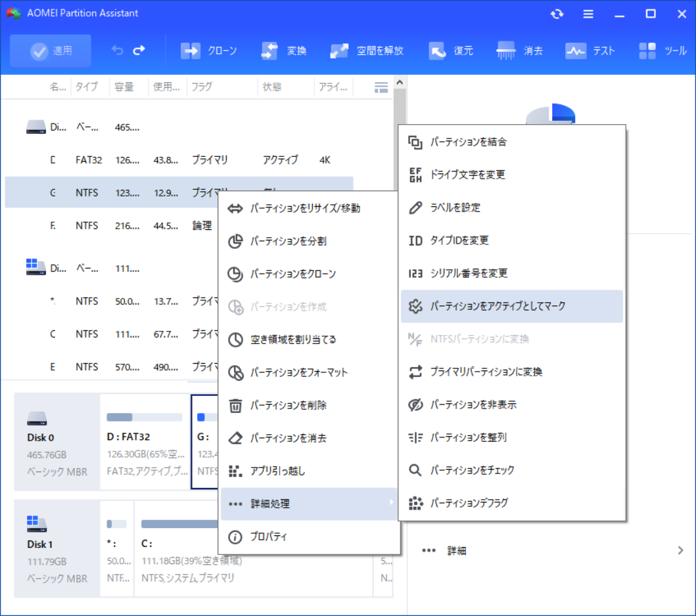Select アプリ引っ越し menu item
This screenshot has height=616, width=696.
[309, 470]
